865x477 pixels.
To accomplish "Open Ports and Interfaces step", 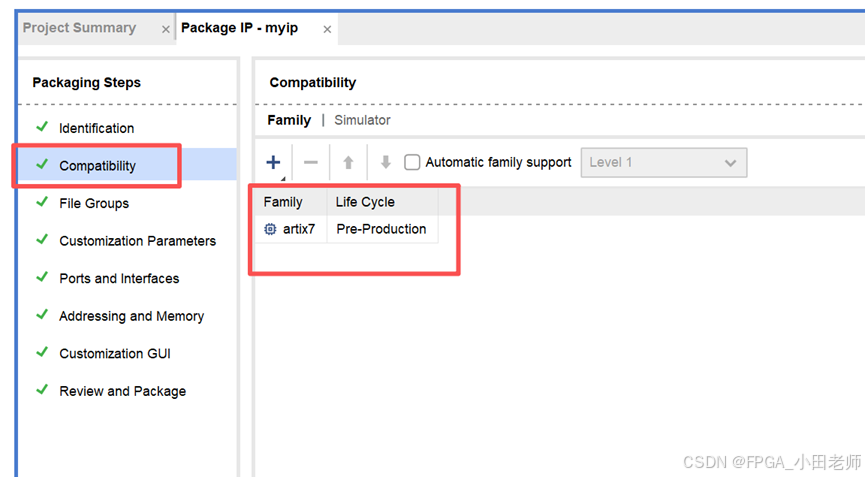I will (x=119, y=278).
